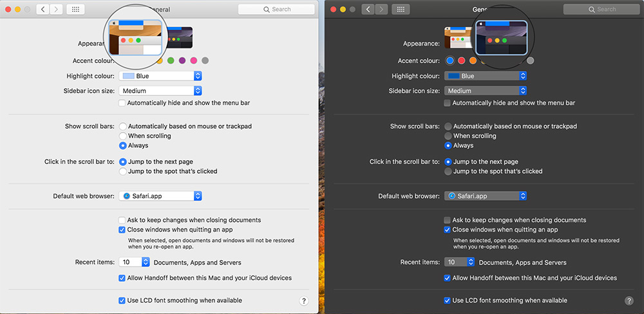Click search magnifier icon in light window

(267, 10)
